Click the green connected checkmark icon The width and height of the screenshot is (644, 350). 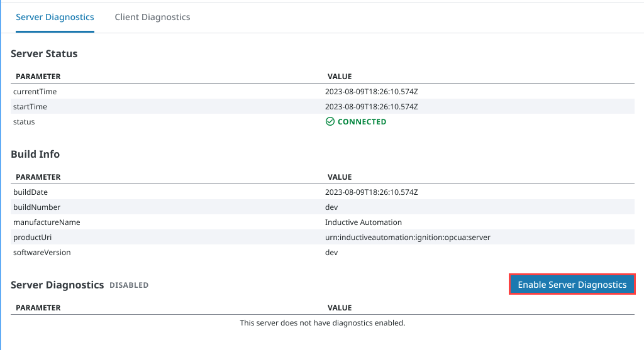pos(330,121)
